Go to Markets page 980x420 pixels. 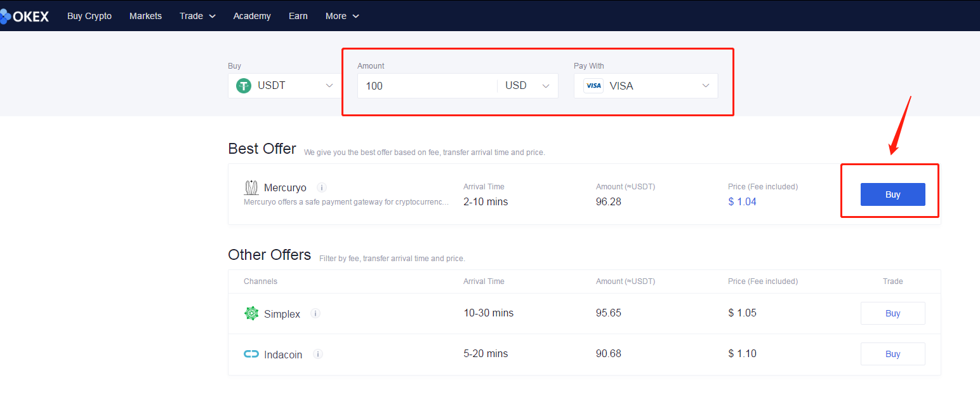tap(145, 16)
